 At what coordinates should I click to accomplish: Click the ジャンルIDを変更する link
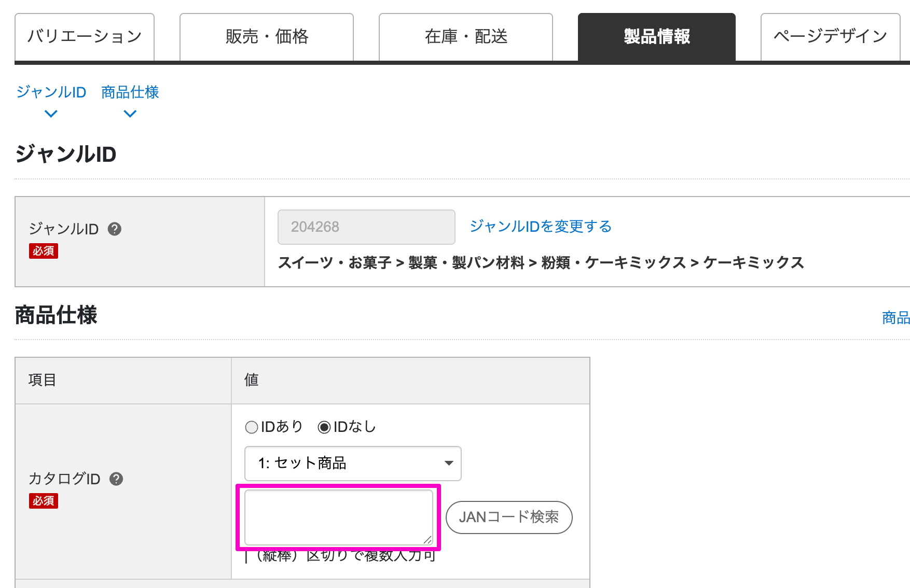coord(541,227)
